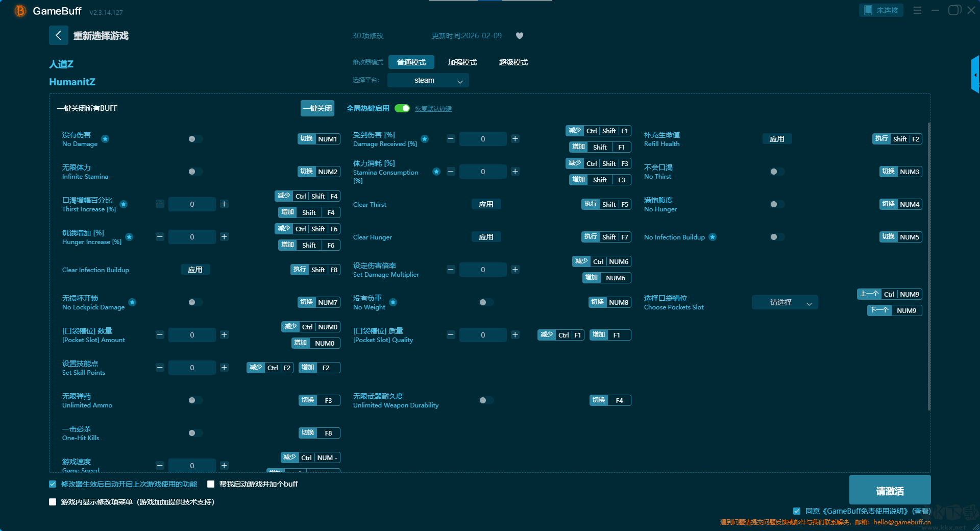Click the hamburger menu icon in title bar
The width and height of the screenshot is (980, 531).
tap(917, 10)
